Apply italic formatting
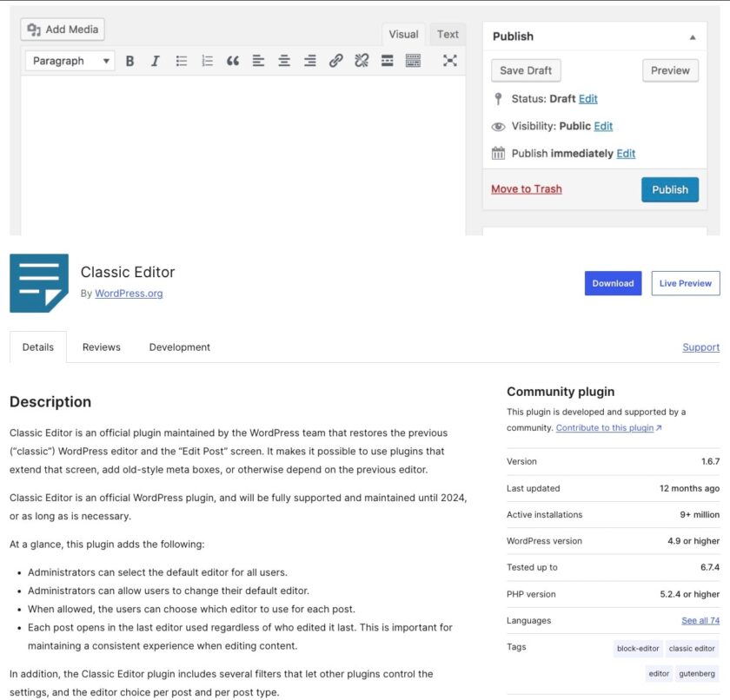The image size is (730, 700). pos(154,61)
